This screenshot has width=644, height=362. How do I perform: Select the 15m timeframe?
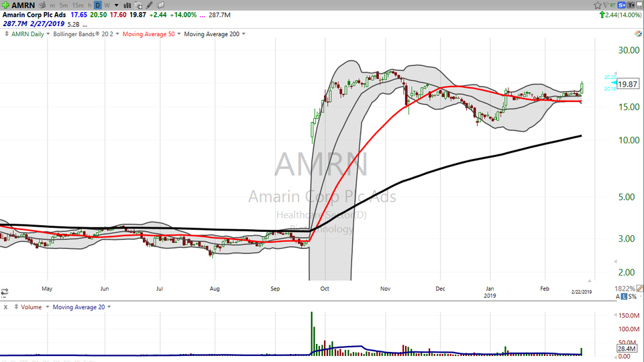(77, 6)
